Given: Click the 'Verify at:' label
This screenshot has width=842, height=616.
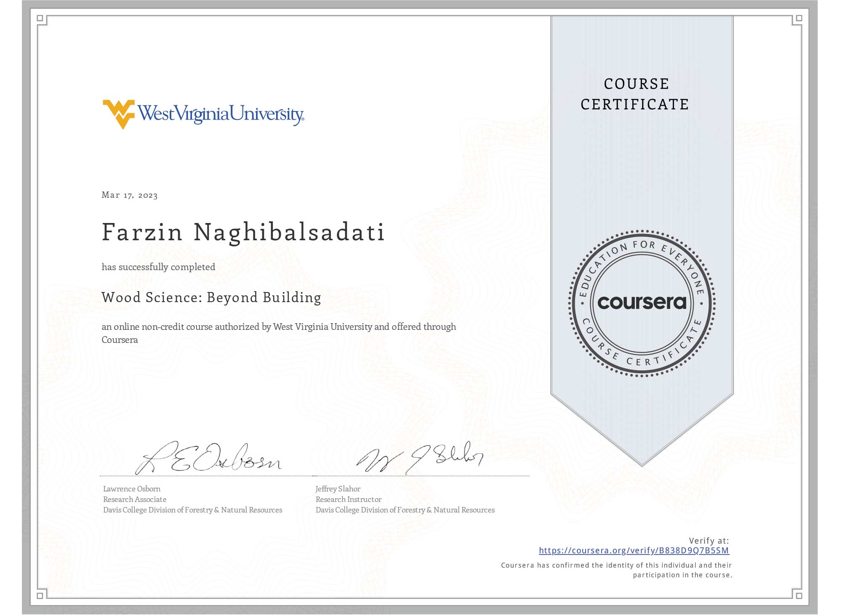Looking at the screenshot, I should [x=709, y=541].
